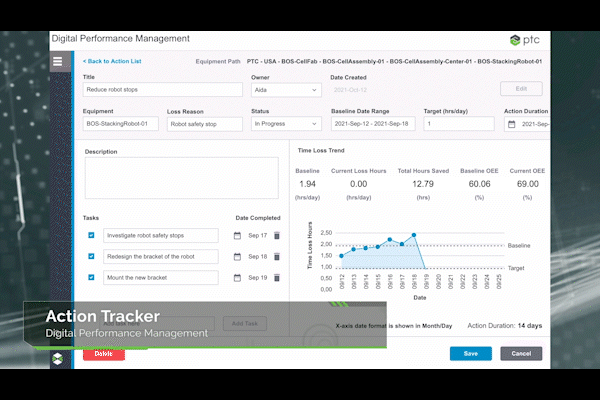
Task: Click the Redesign the bracket task field
Action: [x=161, y=256]
